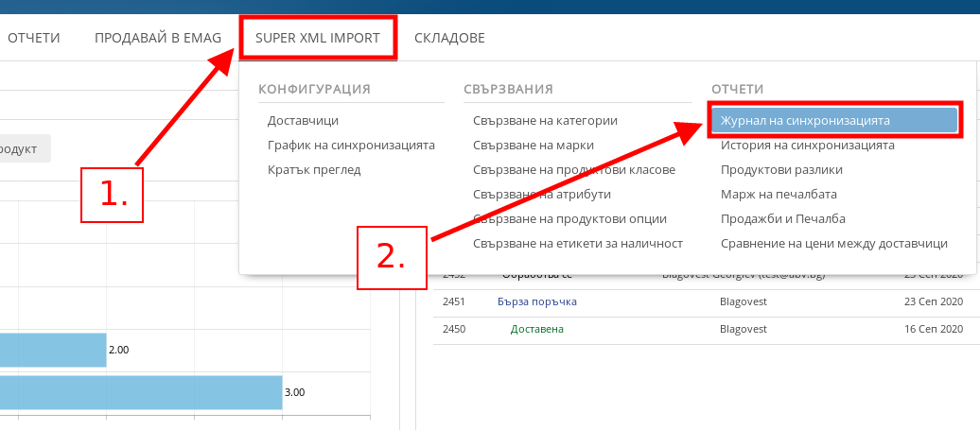Open Свързване на етикети за наличност
The height and width of the screenshot is (430, 980).
tap(578, 244)
